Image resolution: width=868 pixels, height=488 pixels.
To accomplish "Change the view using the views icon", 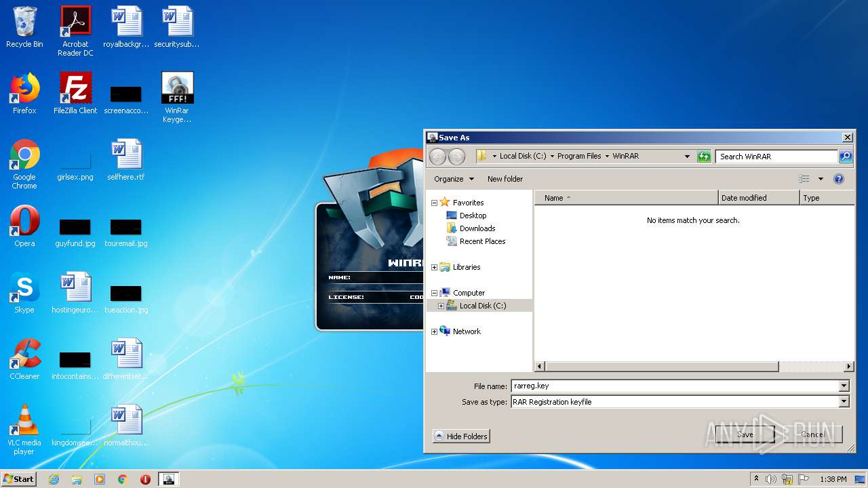I will point(804,179).
